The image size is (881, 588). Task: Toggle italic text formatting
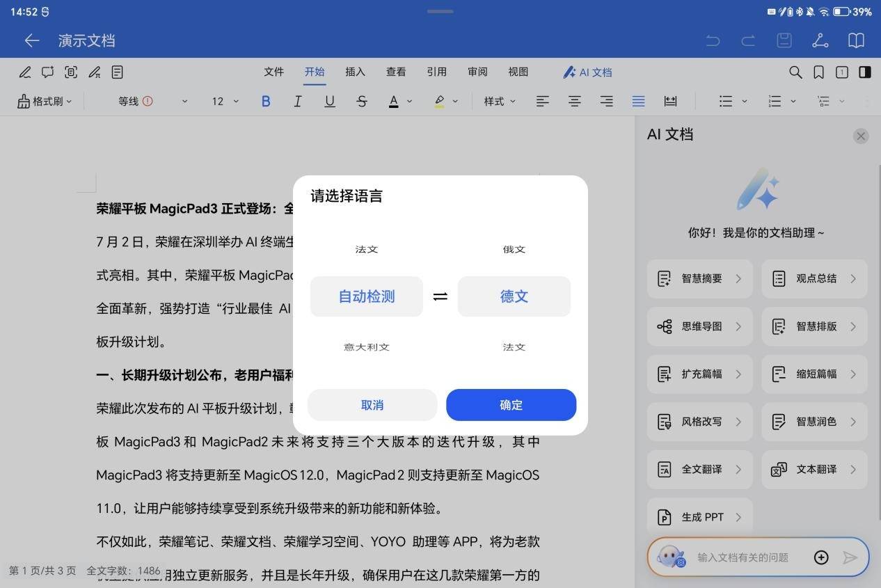point(297,102)
